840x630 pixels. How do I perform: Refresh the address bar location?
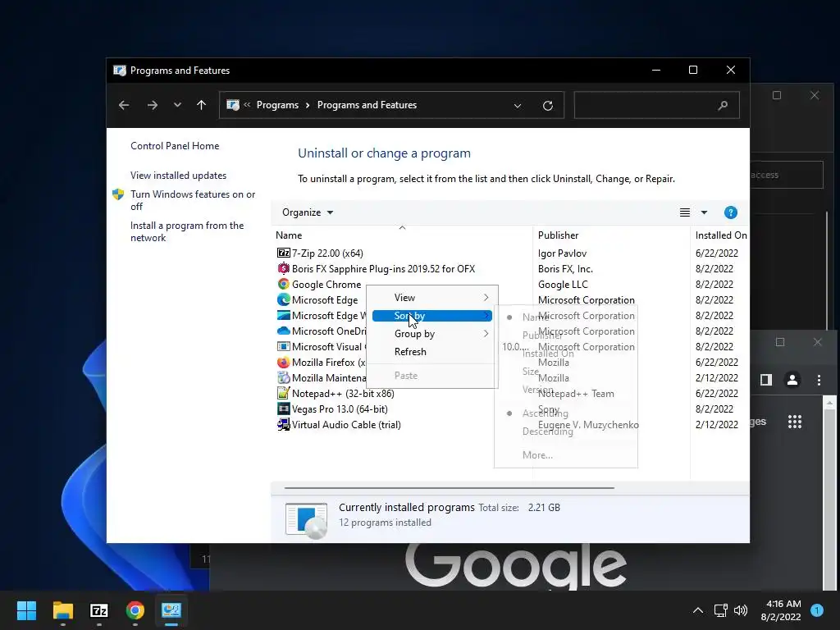tap(547, 106)
